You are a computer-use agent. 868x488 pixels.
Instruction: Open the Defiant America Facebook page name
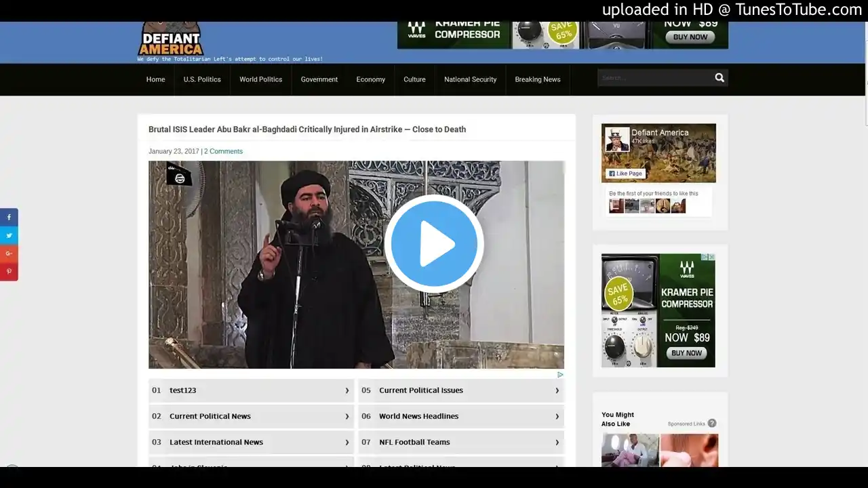coord(660,133)
